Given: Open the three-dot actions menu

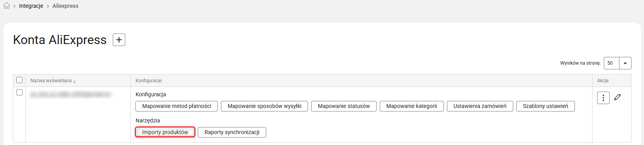Looking at the screenshot, I should 603,98.
